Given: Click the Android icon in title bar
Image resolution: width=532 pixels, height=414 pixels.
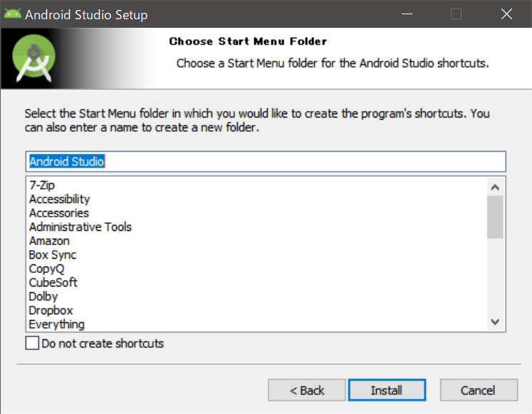Looking at the screenshot, I should tap(12, 14).
